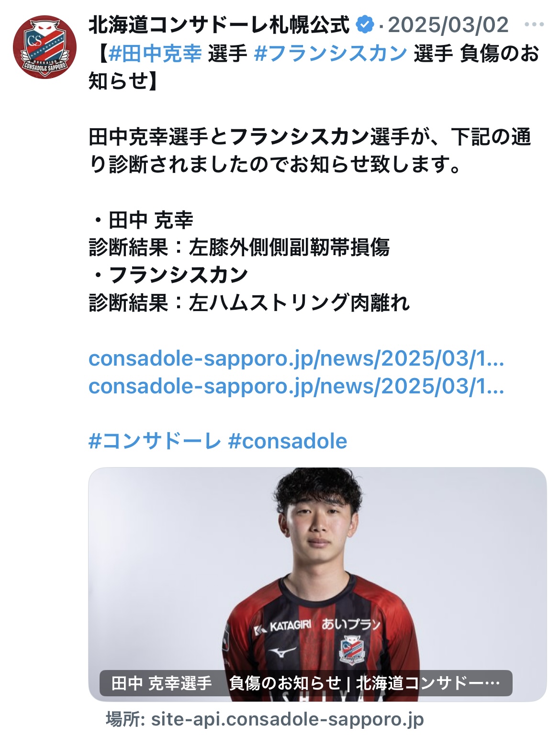The height and width of the screenshot is (737, 560).
Task: Click the blue verified badge icon
Action: pos(366,24)
